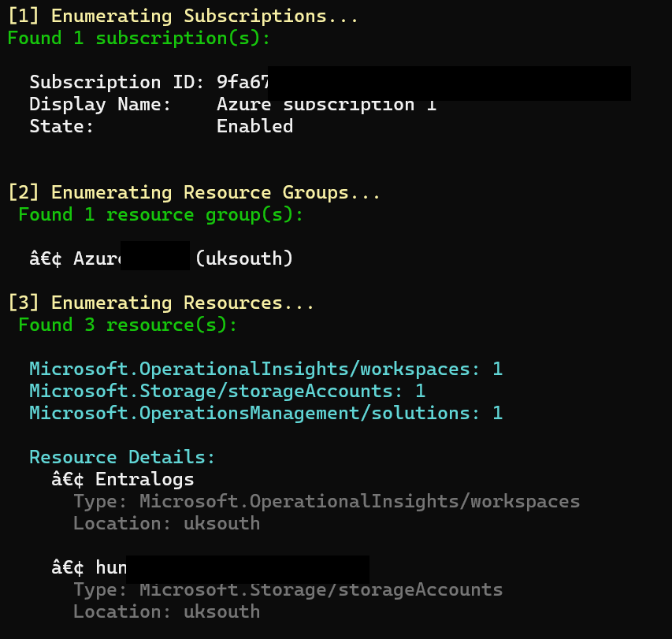Click the Subscription ID value starting with 9fa67

tap(243, 82)
